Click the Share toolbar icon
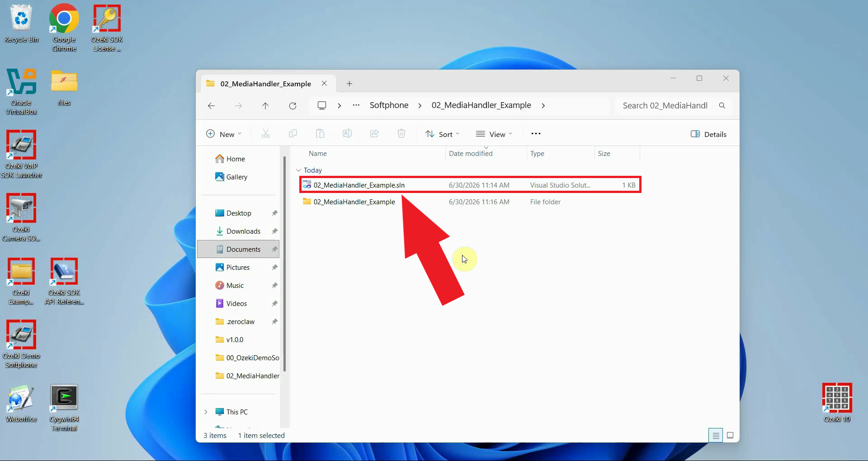The height and width of the screenshot is (461, 868). coord(374,134)
